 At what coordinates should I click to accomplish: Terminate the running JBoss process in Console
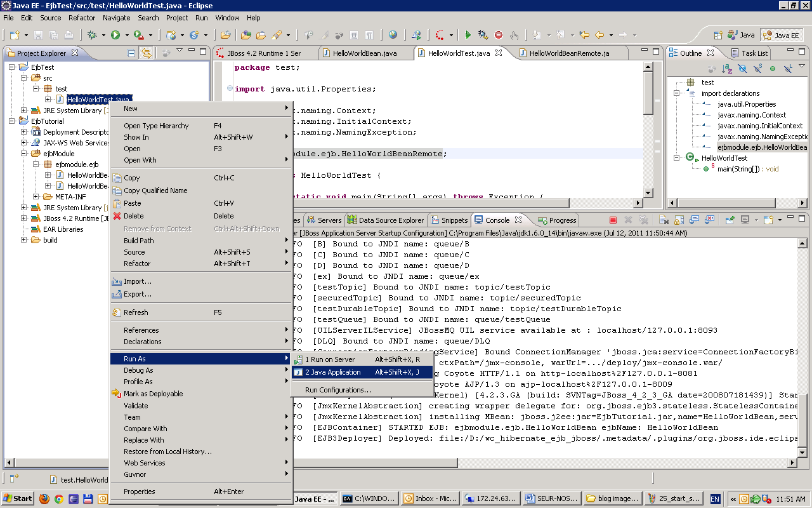(613, 220)
